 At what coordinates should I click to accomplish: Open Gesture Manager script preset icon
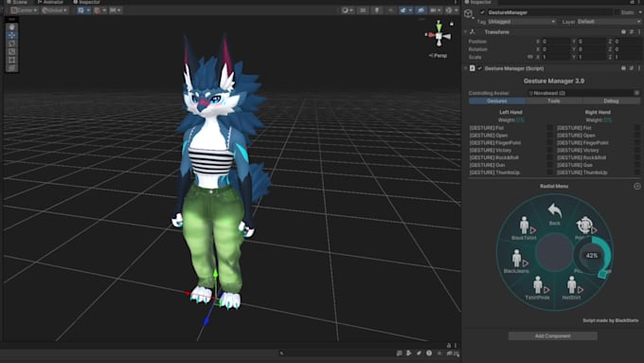[x=632, y=68]
